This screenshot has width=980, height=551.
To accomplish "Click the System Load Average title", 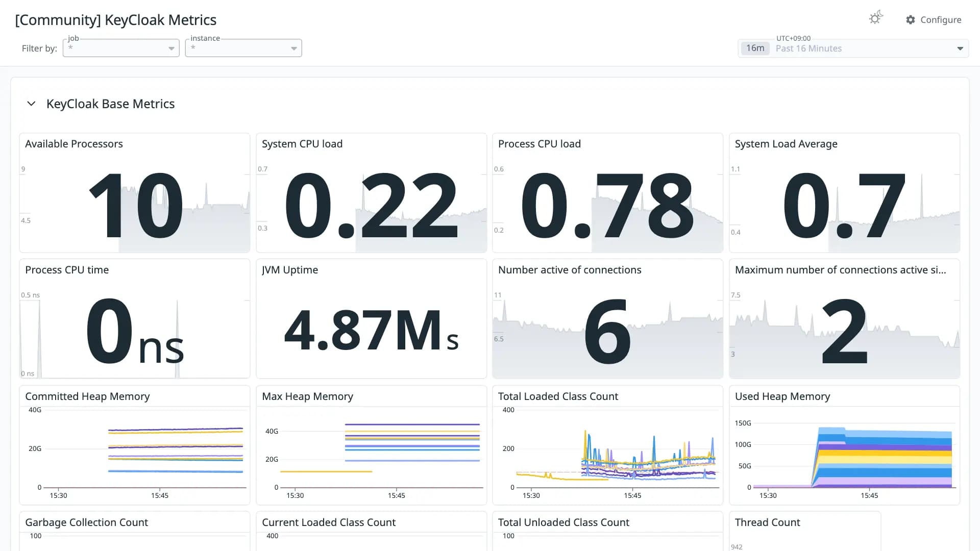I will point(786,144).
